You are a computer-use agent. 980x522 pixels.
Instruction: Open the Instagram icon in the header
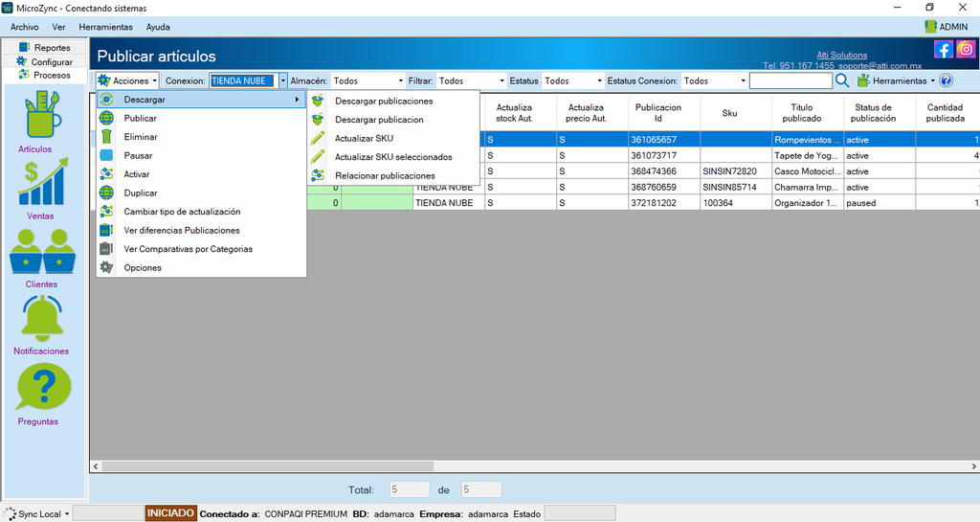(x=966, y=50)
